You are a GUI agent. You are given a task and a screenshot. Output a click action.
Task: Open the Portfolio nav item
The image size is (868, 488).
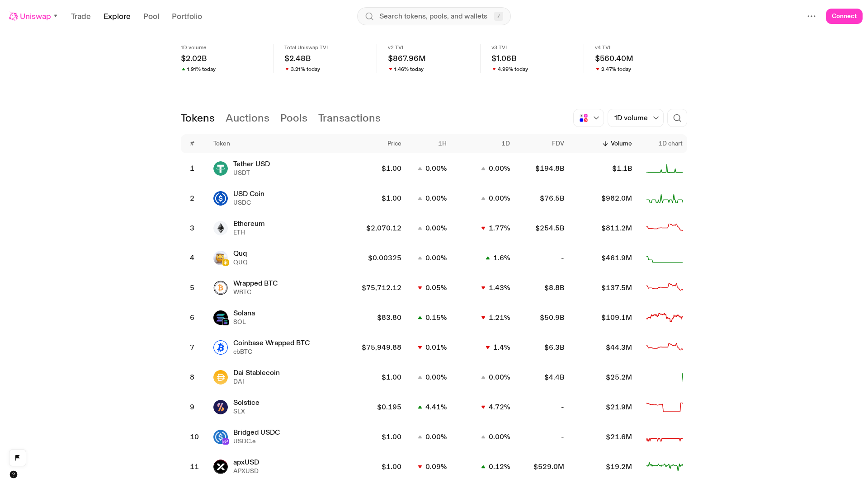click(x=187, y=16)
